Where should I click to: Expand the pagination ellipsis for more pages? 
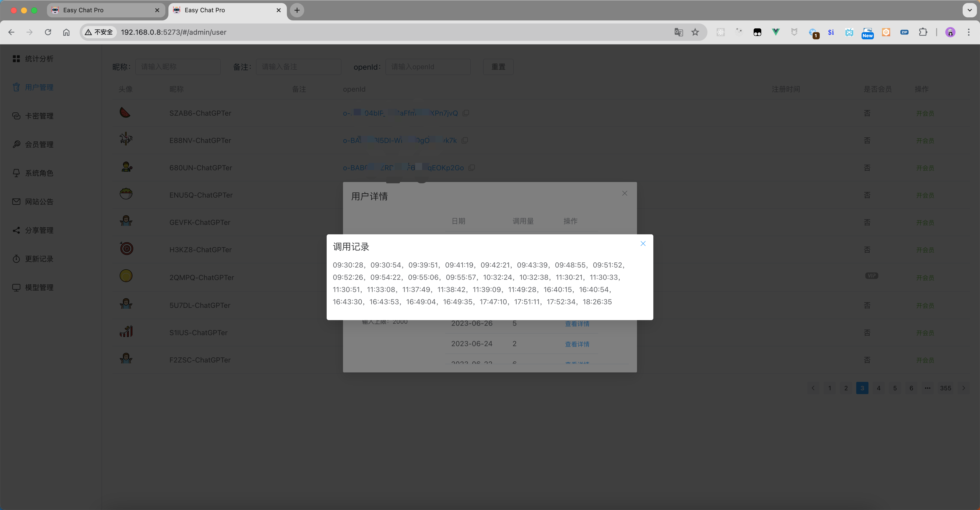coord(927,388)
